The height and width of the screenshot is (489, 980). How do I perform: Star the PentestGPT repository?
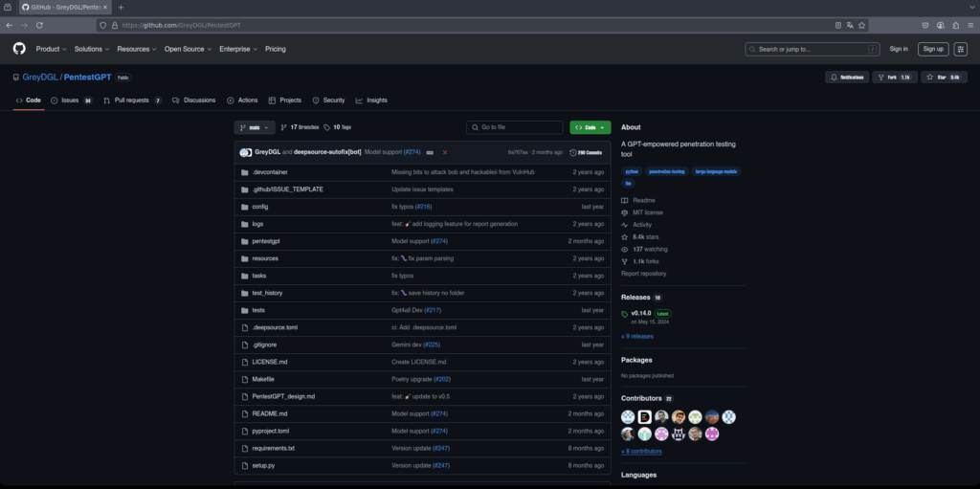940,77
